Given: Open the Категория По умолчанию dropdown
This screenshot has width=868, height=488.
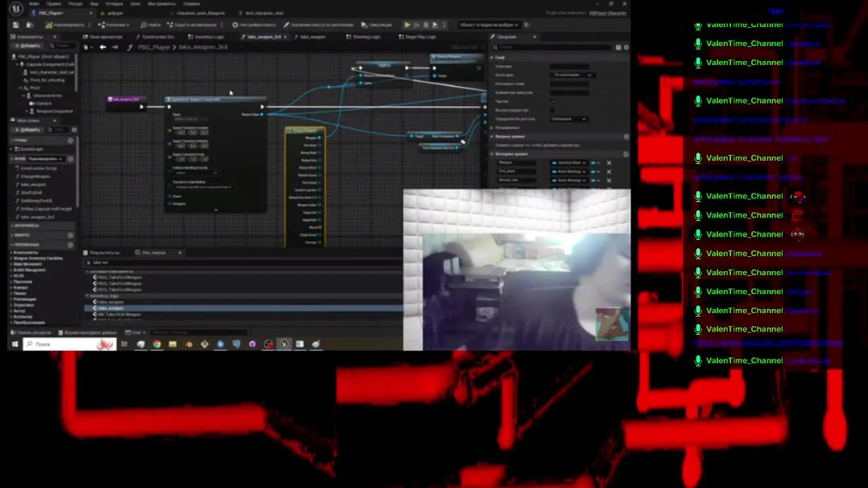Looking at the screenshot, I should (x=573, y=75).
